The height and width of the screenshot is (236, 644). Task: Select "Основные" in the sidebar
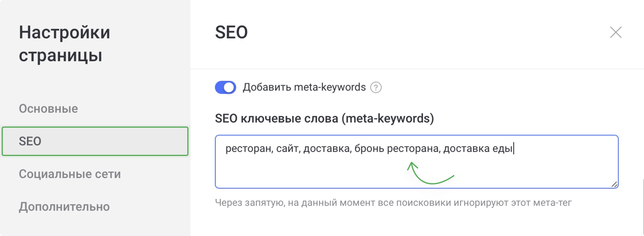click(49, 109)
